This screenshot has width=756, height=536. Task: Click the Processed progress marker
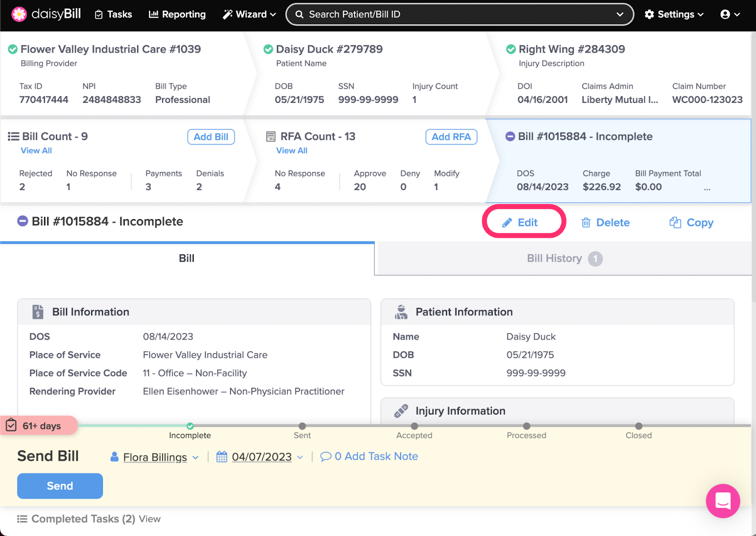click(526, 426)
